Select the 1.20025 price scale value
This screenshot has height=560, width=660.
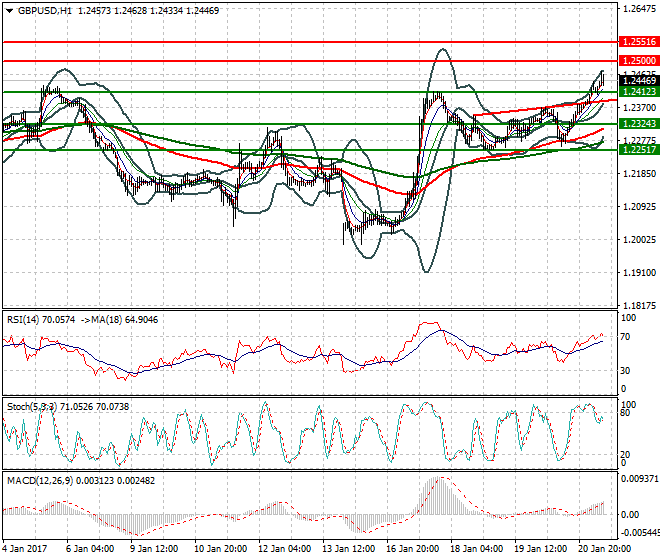[x=639, y=240]
